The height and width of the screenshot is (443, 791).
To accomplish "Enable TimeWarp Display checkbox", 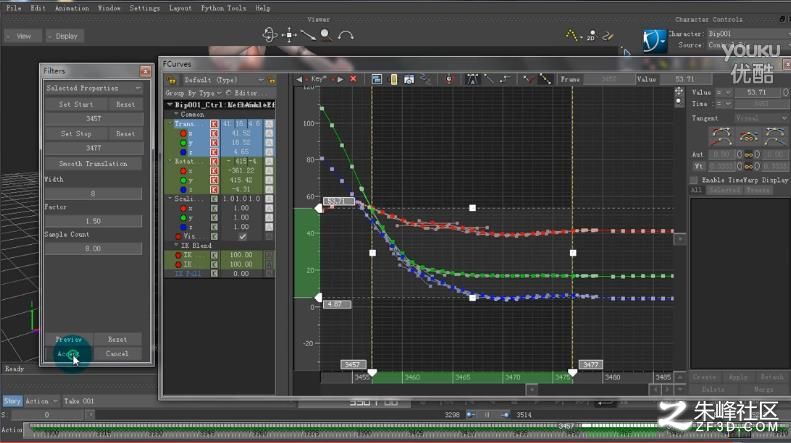I will click(694, 180).
